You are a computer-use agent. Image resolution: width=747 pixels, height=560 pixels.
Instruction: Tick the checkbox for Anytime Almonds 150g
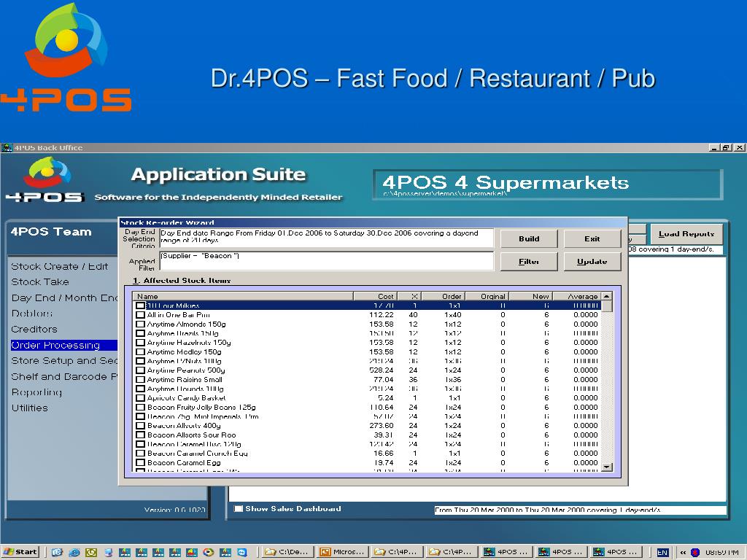point(140,324)
